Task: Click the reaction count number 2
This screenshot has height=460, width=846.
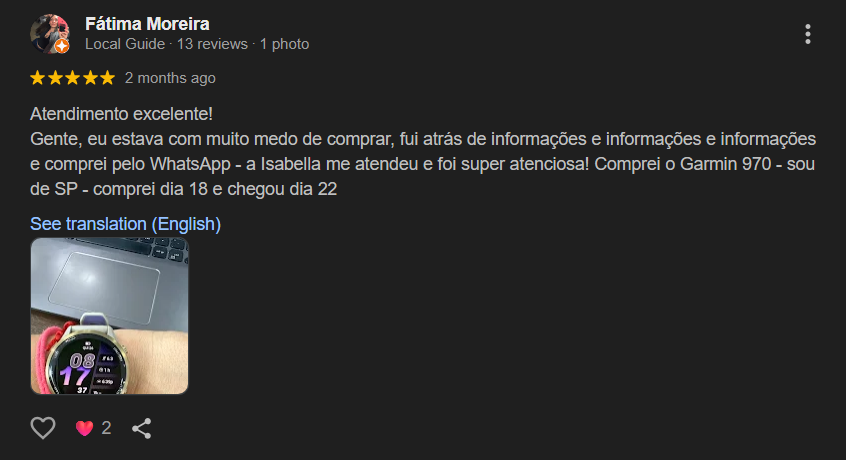Action: (x=106, y=428)
